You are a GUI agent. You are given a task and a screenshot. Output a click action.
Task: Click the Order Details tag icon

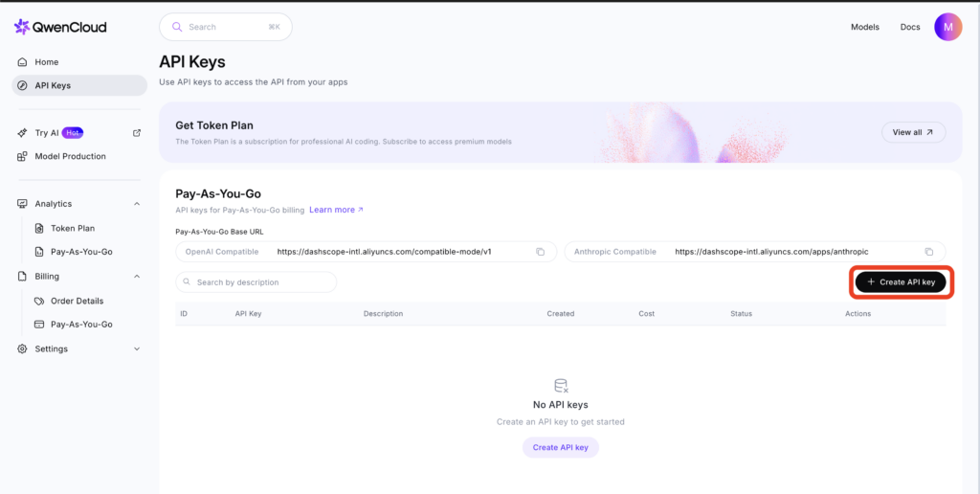[38, 301]
